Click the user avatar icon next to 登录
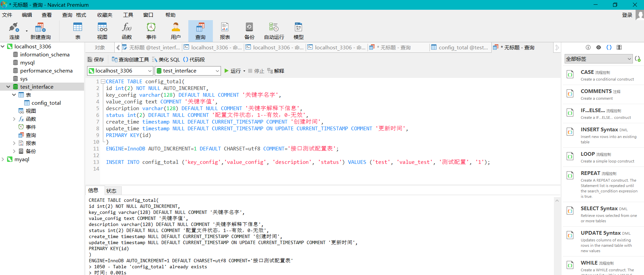This screenshot has width=644, height=275. click(640, 15)
